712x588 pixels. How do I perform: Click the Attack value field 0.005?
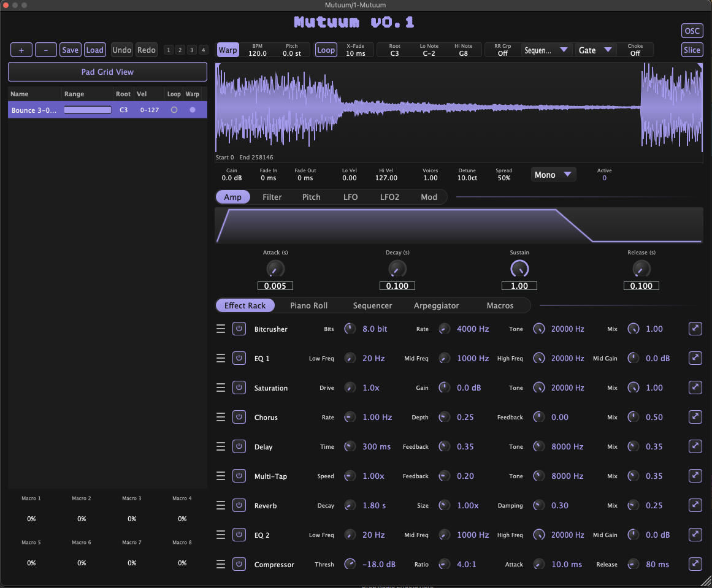pyautogui.click(x=275, y=286)
